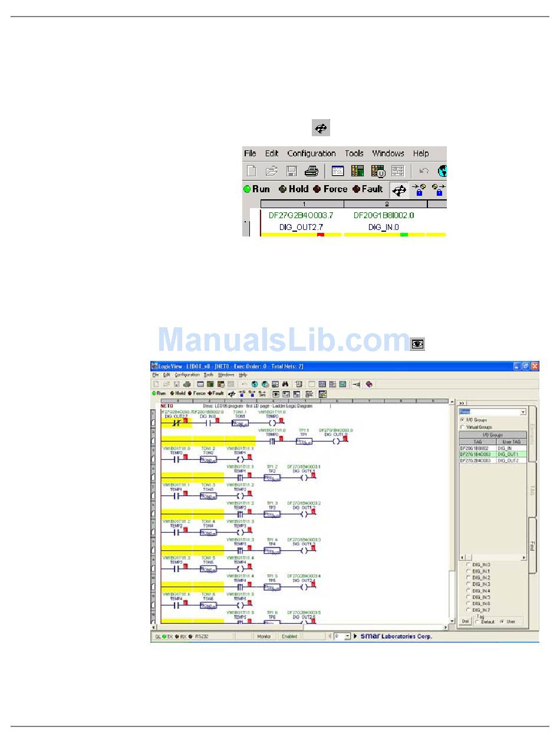Choose the User tag radio button
The image size is (560, 743).
503,622
